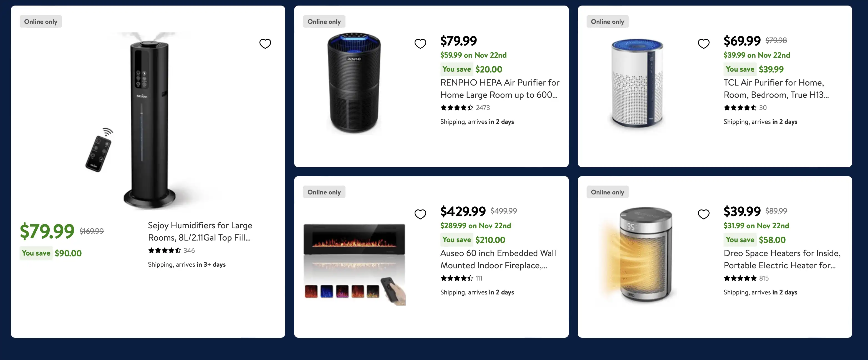868x360 pixels.
Task: Click the black RENPHO purifier image
Action: (354, 83)
